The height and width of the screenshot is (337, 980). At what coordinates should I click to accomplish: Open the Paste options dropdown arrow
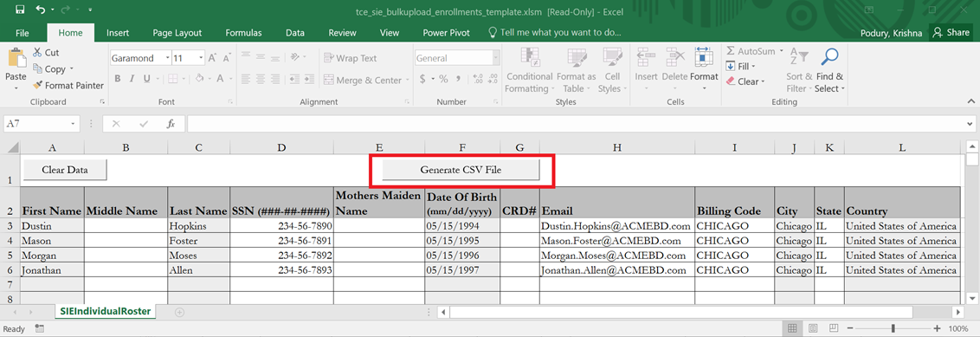(x=16, y=88)
